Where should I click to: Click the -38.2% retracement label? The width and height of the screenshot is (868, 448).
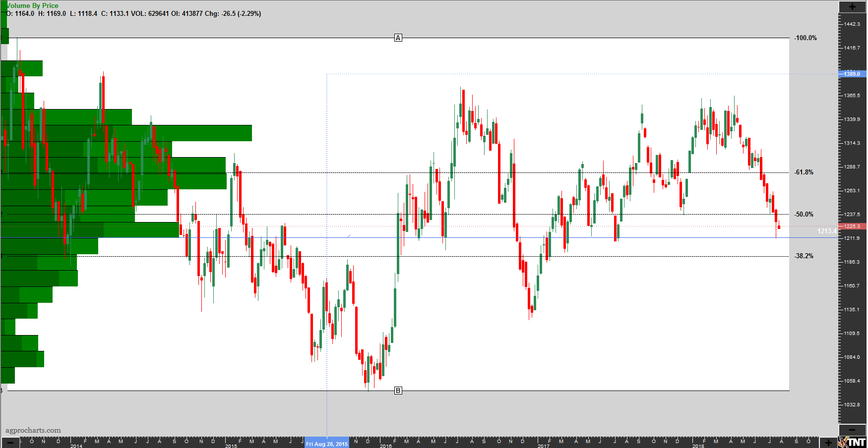[804, 256]
